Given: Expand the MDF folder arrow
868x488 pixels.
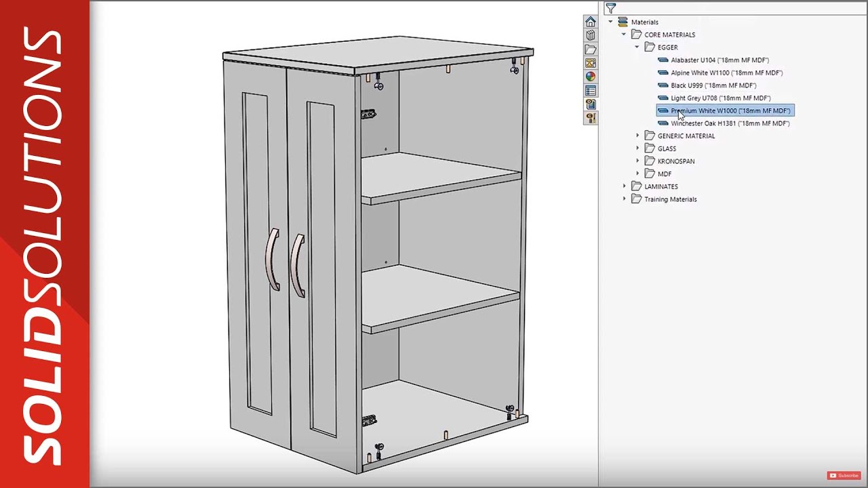Looking at the screenshot, I should click(x=637, y=174).
